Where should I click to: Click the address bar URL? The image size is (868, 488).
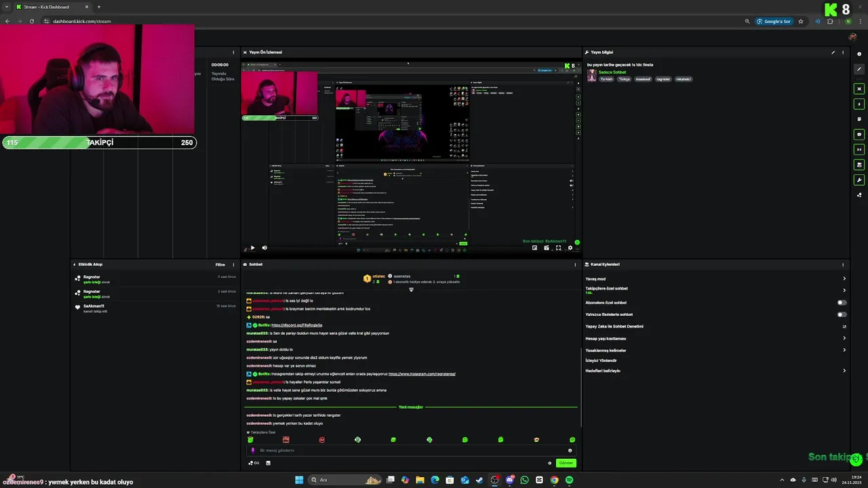(82, 21)
